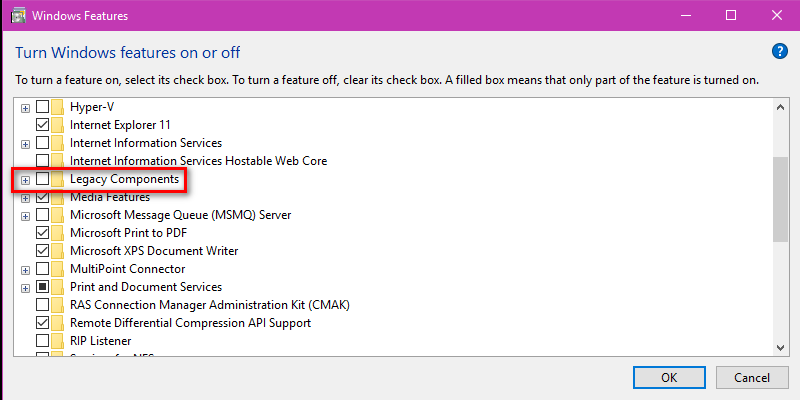
Task: Expand Print and Document Services node
Action: (x=25, y=287)
